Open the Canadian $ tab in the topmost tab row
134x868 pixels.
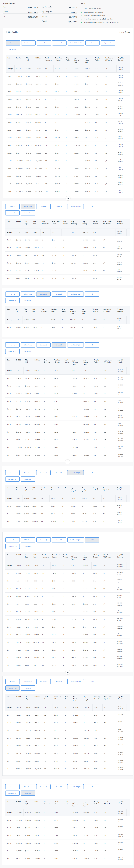click(44, 43)
